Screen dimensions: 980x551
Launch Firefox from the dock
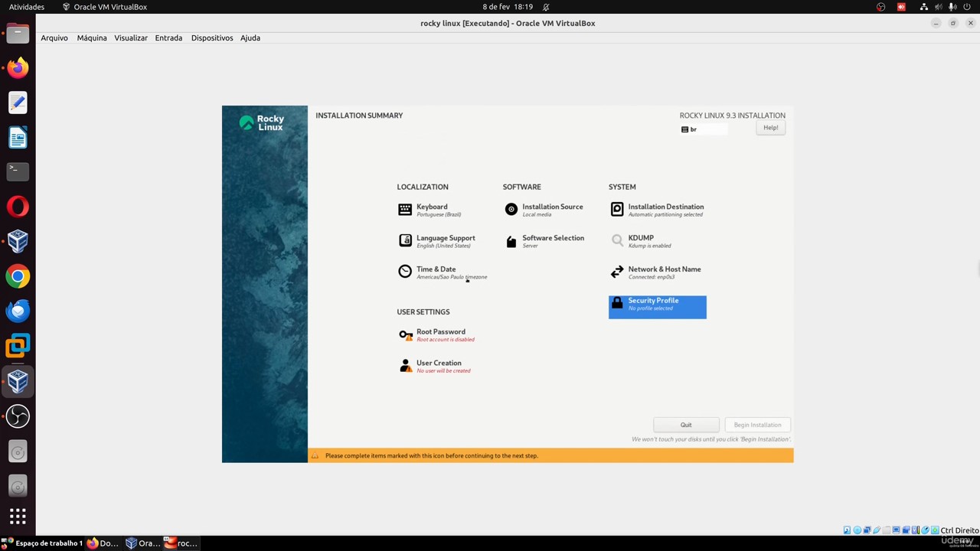pos(18,67)
